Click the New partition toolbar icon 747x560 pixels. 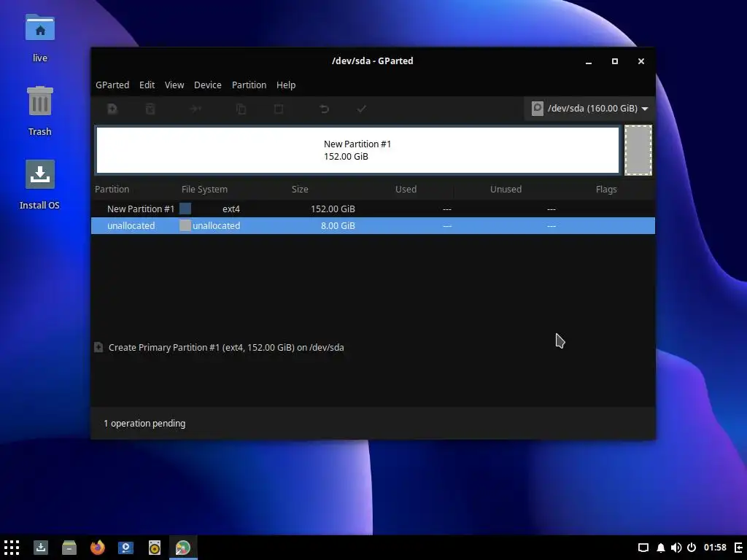point(112,109)
